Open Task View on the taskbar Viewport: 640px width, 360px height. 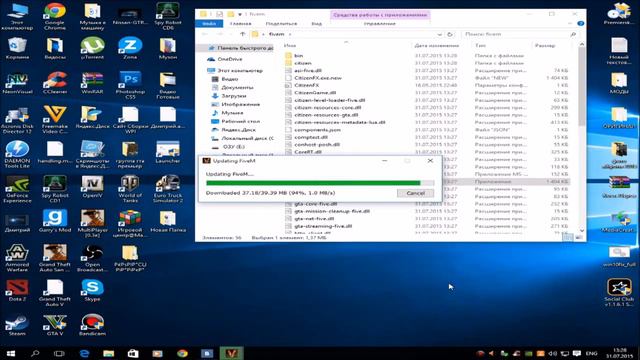coord(59,353)
